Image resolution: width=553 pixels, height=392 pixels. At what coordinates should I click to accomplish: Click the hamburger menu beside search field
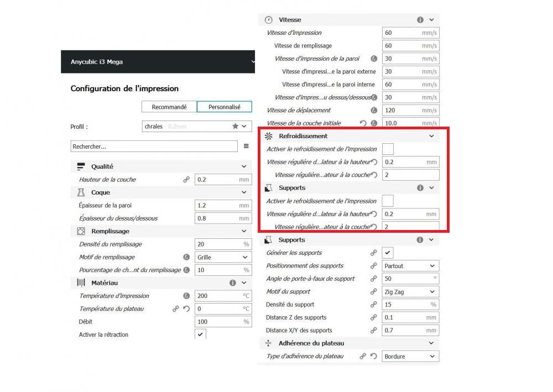[x=246, y=146]
